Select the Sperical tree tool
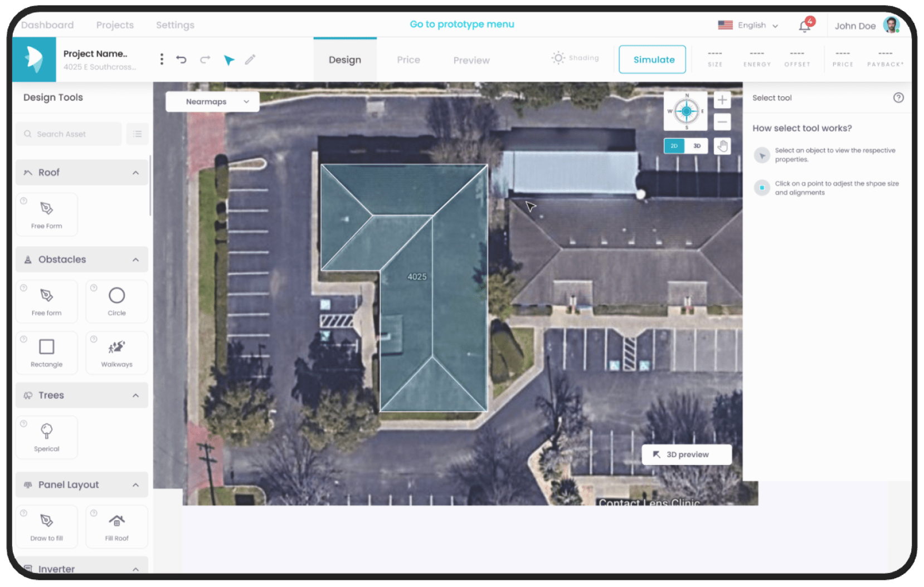The width and height of the screenshot is (924, 587). pos(47,437)
